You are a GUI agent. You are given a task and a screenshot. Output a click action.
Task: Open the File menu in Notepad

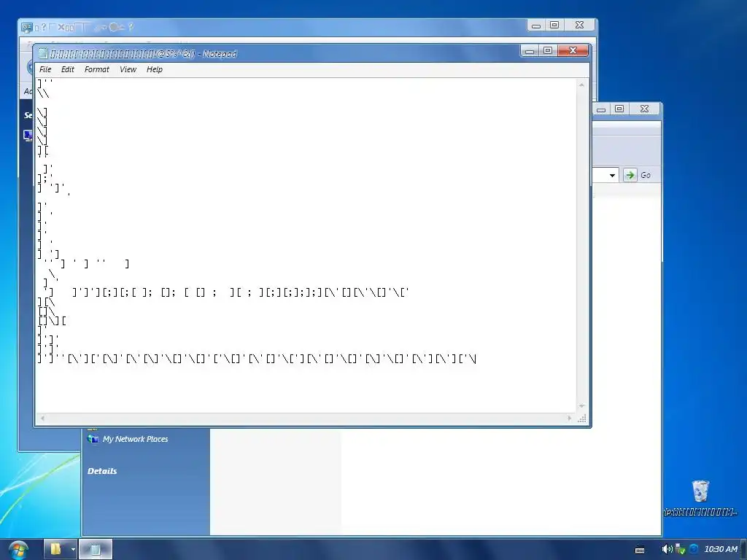coord(45,69)
